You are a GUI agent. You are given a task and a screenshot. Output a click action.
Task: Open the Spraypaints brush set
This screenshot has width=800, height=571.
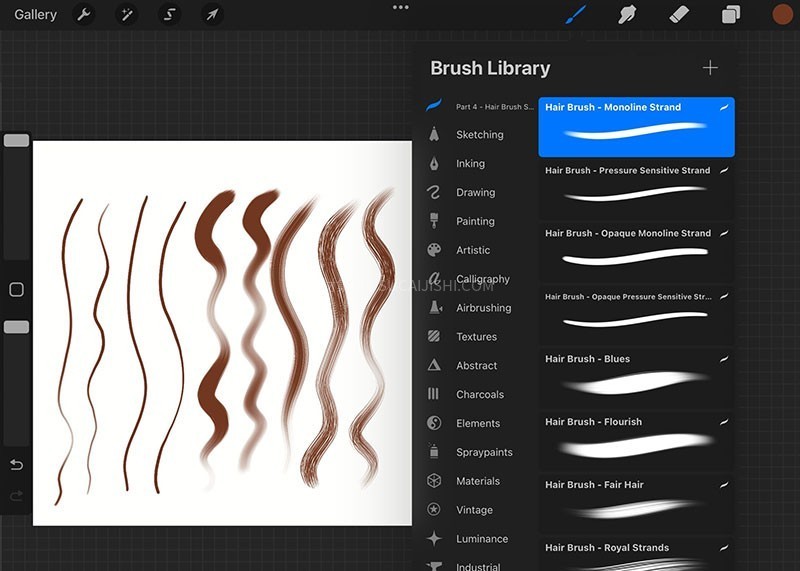484,452
